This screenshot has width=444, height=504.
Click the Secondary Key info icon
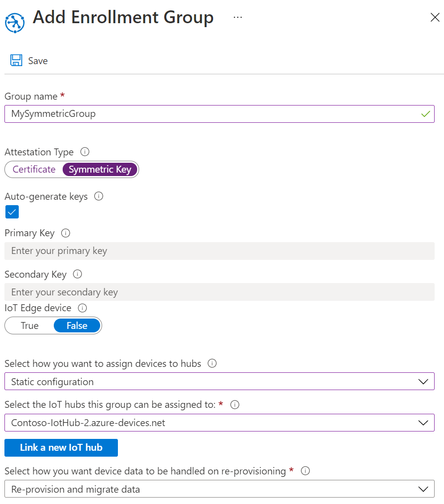tap(77, 274)
